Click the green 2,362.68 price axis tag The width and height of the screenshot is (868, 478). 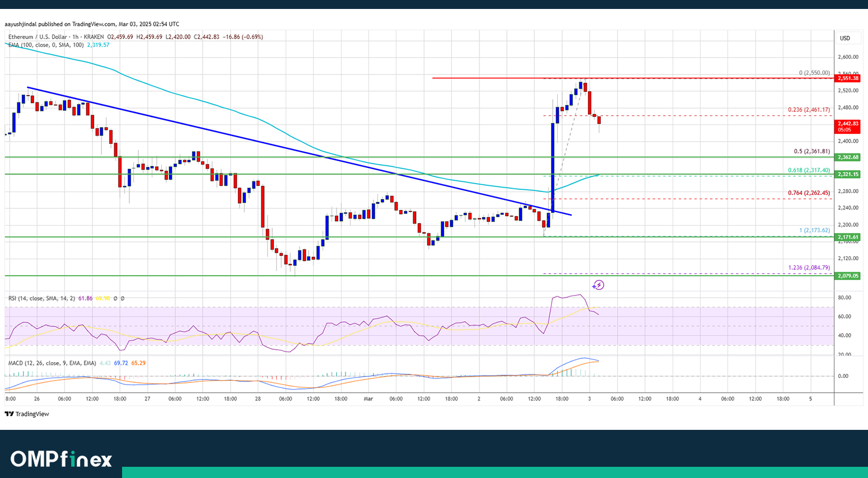point(848,157)
